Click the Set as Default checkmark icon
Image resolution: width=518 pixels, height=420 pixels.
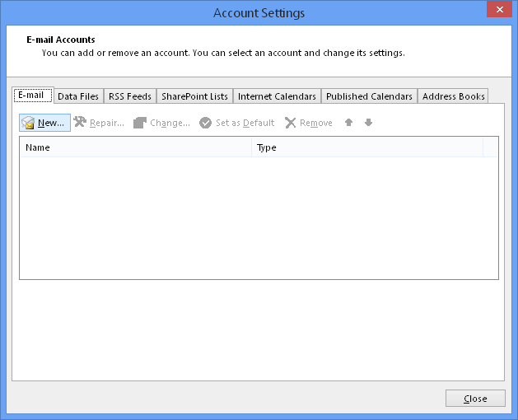pyautogui.click(x=206, y=123)
